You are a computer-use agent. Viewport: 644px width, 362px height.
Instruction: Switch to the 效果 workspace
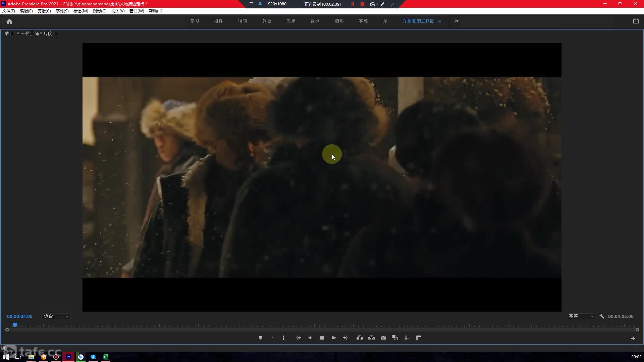[291, 21]
